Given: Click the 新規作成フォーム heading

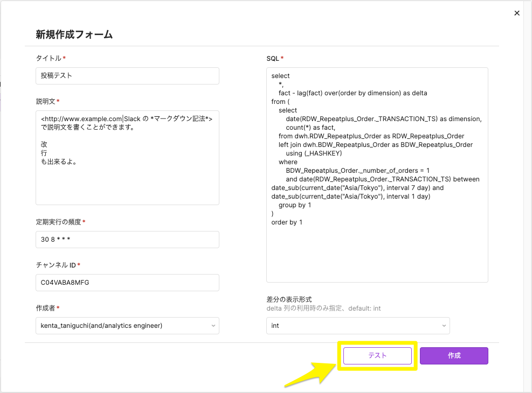Looking at the screenshot, I should 74,34.
